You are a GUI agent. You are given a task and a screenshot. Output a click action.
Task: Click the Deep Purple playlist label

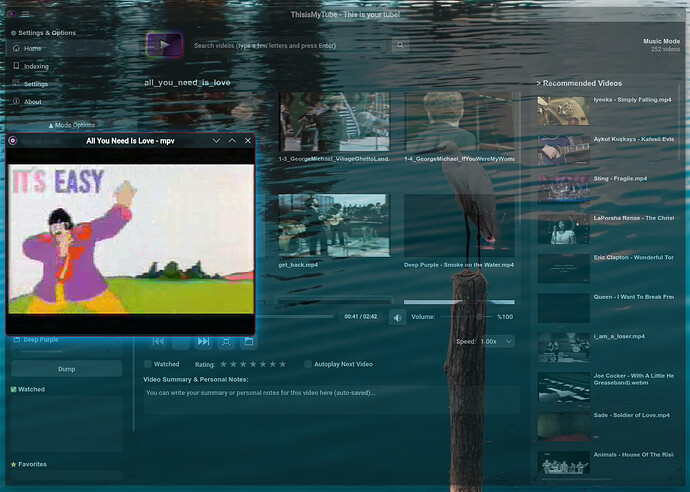41,340
